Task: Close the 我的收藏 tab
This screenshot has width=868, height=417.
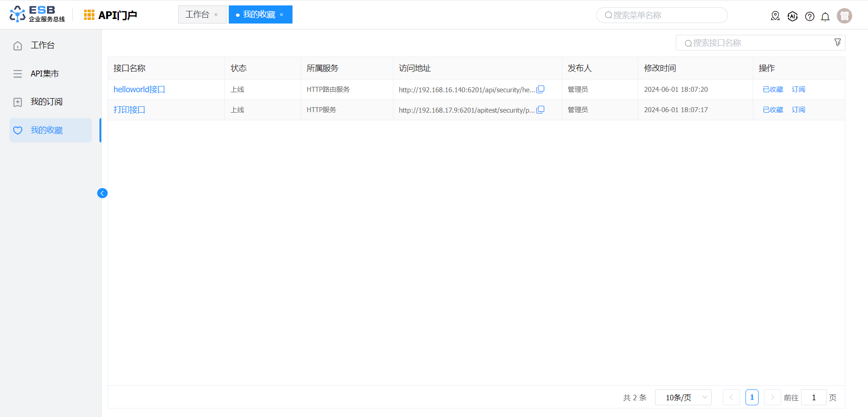Action: [x=282, y=15]
